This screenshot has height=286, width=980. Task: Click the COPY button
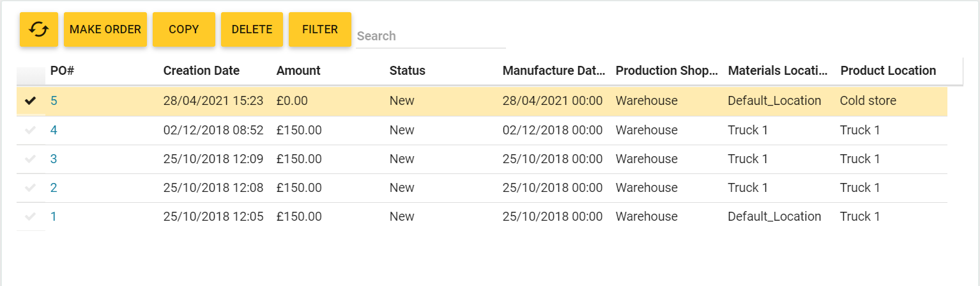tap(184, 29)
